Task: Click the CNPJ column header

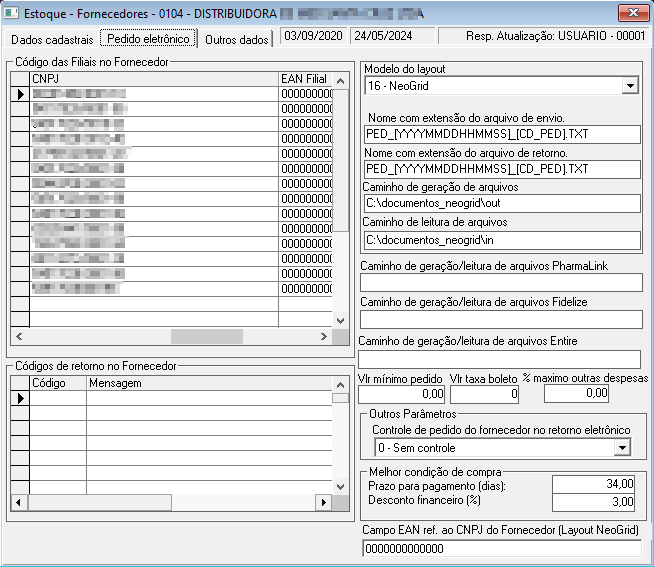Action: click(x=154, y=79)
